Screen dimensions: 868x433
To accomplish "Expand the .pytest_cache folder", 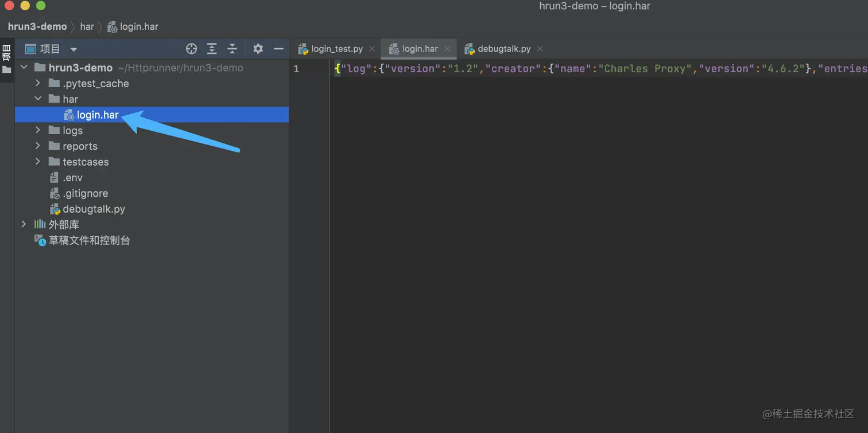I will (x=38, y=83).
